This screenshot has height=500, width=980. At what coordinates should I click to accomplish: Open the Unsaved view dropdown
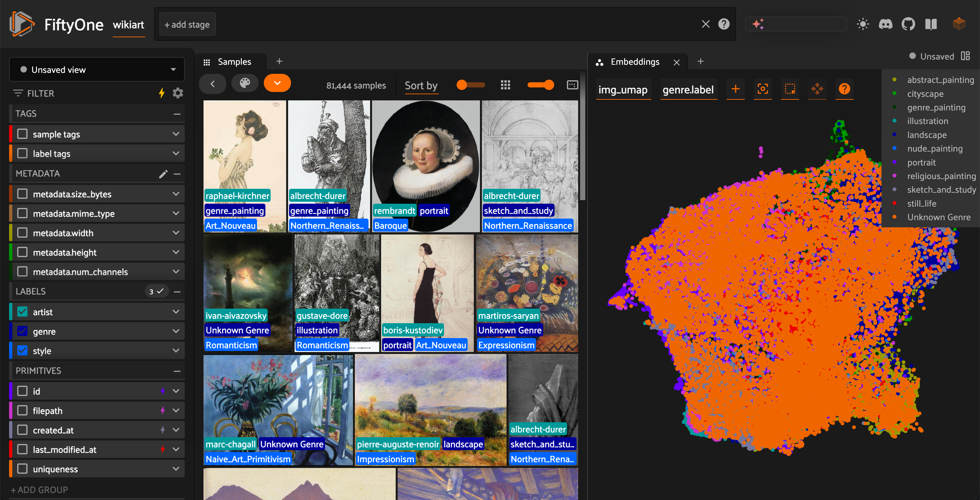click(97, 70)
